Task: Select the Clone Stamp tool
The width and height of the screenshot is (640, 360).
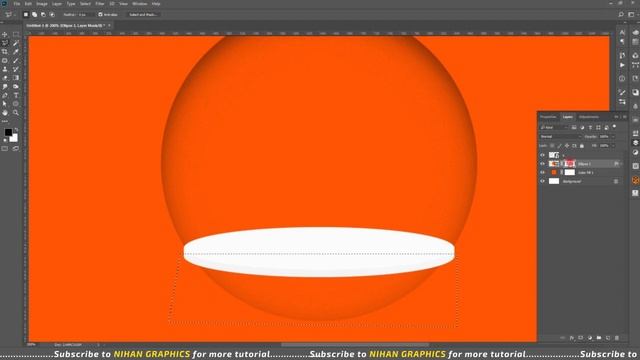Action: 5,69
